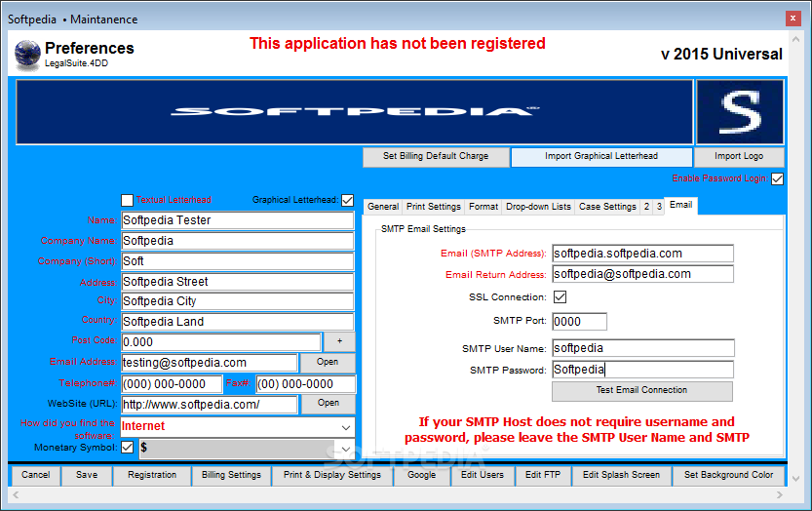
Task: Click the Address field
Action: pos(238,282)
